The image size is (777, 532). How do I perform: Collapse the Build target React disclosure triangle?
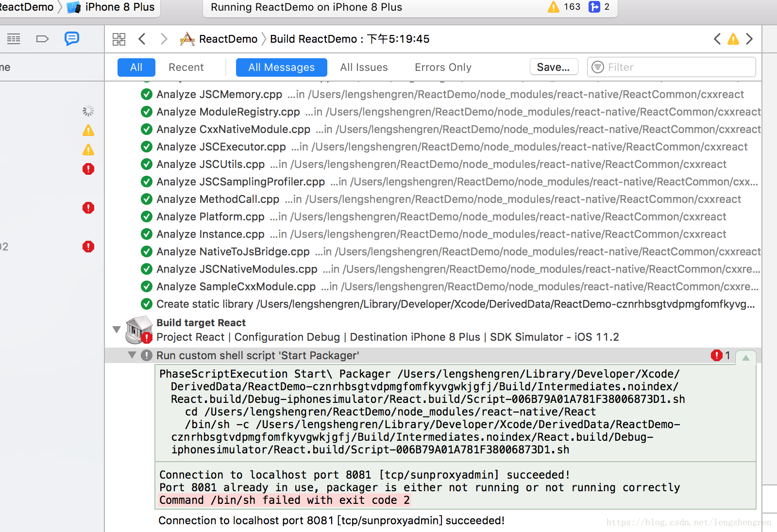(117, 330)
